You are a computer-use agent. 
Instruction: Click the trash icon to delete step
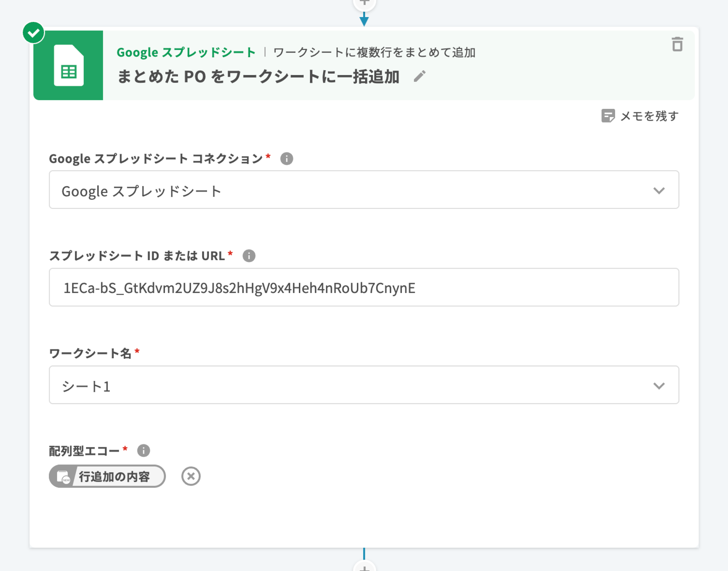pyautogui.click(x=677, y=44)
